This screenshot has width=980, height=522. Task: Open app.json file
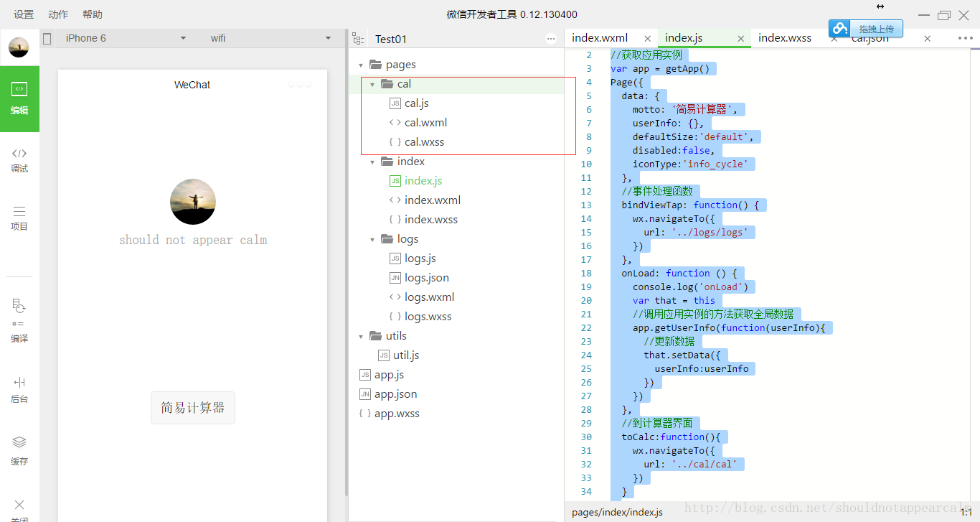(396, 394)
